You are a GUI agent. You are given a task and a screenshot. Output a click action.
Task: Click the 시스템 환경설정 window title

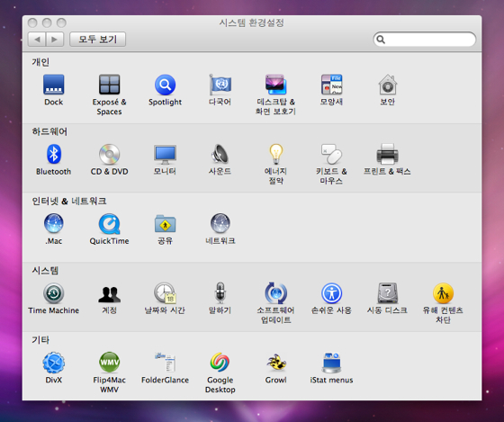252,22
